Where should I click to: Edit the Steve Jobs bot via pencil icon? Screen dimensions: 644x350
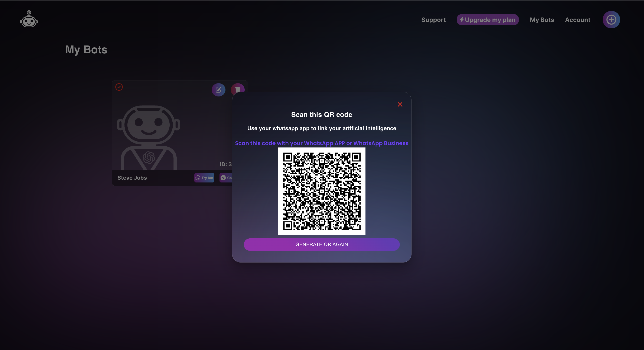(x=218, y=90)
